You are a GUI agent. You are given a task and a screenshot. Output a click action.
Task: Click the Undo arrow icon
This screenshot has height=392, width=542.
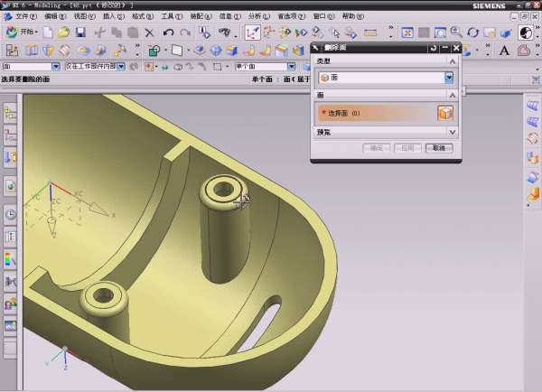[x=168, y=33]
